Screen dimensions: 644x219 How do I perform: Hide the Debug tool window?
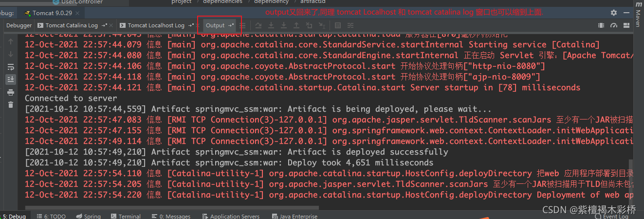coord(627,13)
